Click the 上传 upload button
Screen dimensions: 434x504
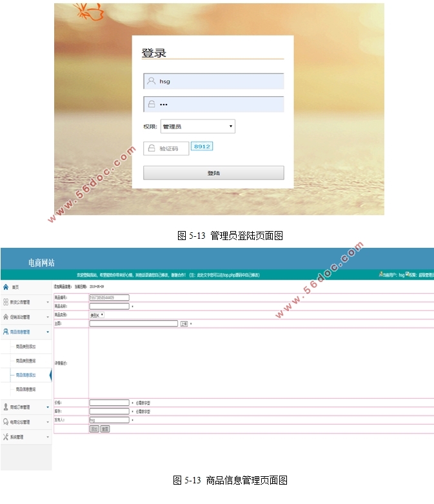[x=184, y=324]
